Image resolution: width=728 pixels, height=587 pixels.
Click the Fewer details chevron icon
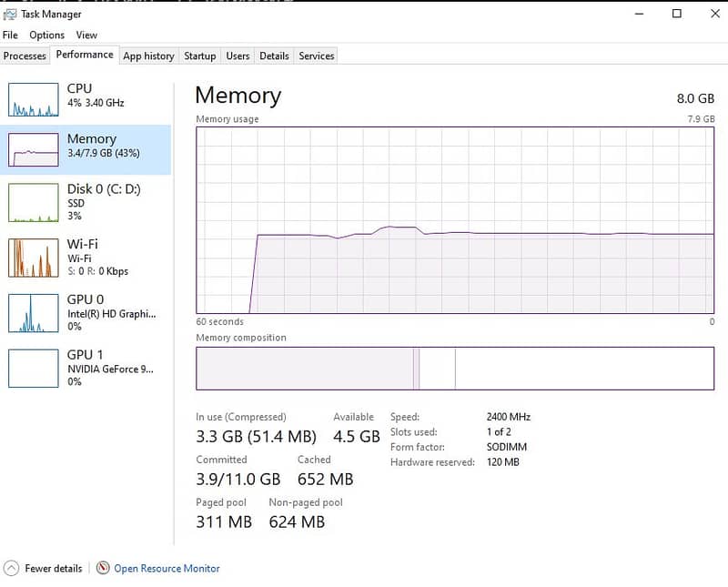(11, 568)
